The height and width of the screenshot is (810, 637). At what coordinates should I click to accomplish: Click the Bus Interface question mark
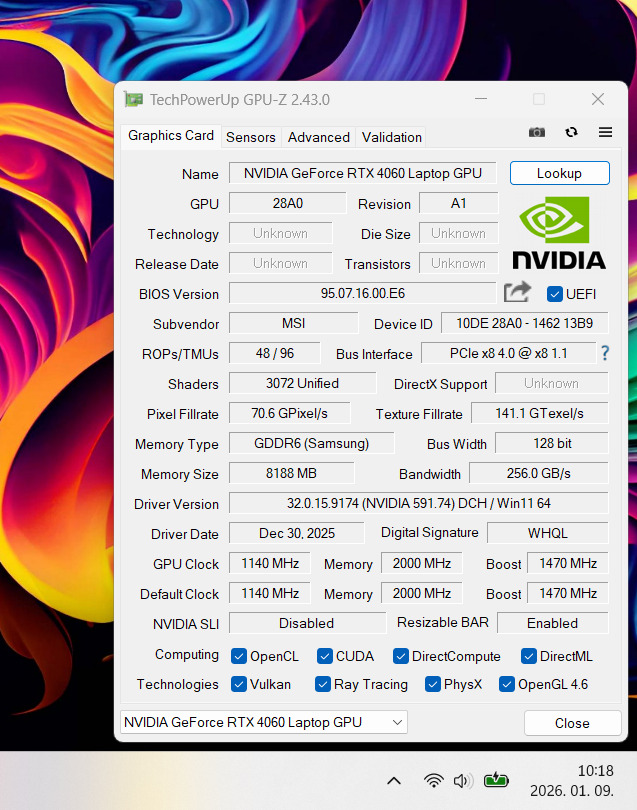[x=605, y=353]
